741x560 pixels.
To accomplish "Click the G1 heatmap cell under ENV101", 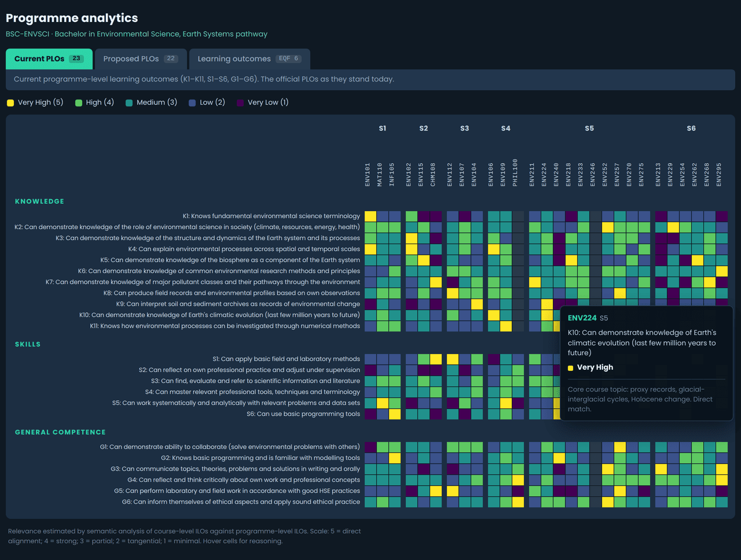I will 370,447.
